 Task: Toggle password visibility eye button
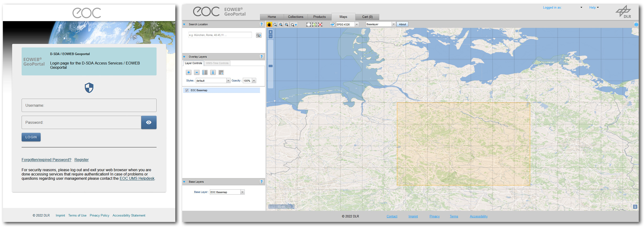click(x=149, y=122)
